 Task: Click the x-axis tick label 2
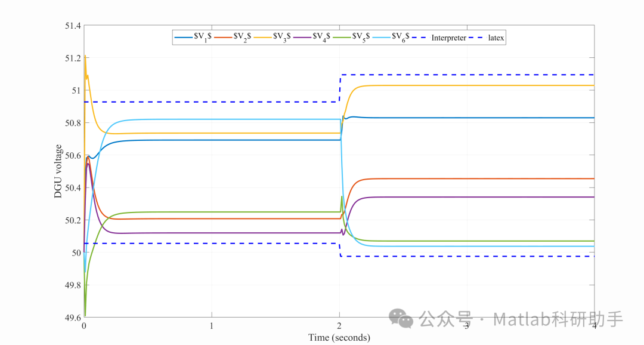coord(339,326)
